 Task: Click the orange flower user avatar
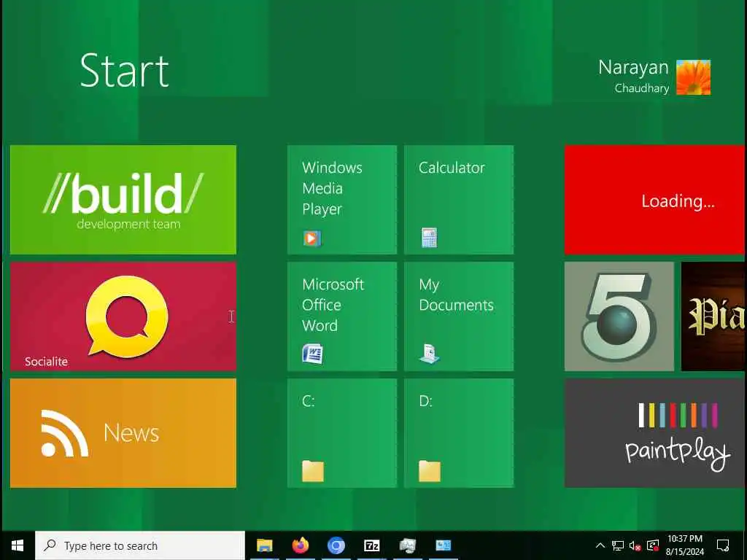[x=693, y=77]
